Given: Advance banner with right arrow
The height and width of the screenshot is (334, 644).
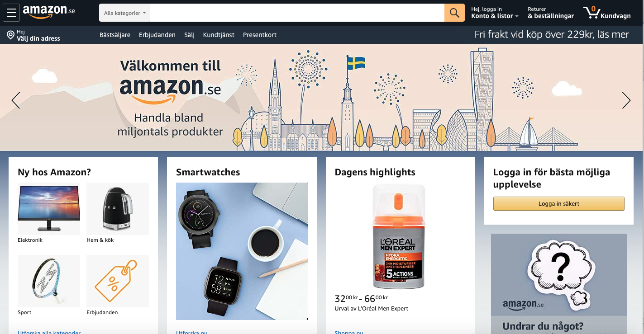Looking at the screenshot, I should click(626, 100).
